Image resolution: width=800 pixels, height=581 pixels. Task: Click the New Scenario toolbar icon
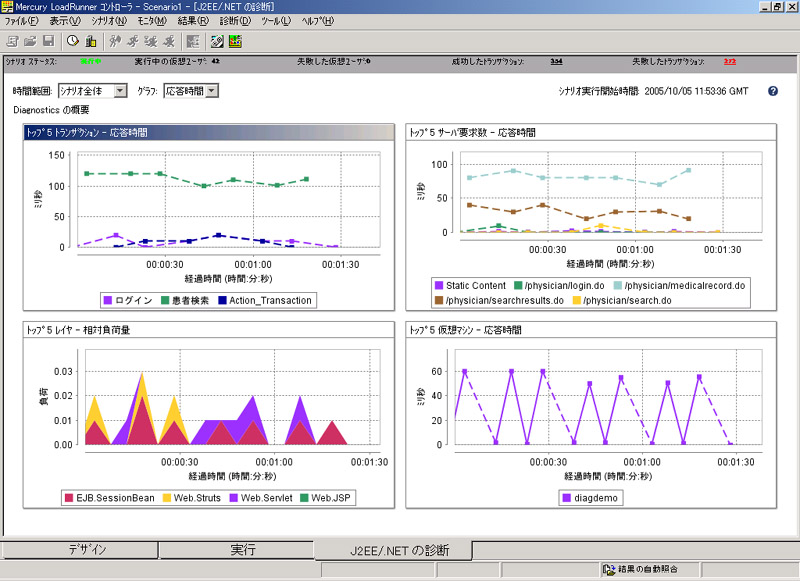12,41
